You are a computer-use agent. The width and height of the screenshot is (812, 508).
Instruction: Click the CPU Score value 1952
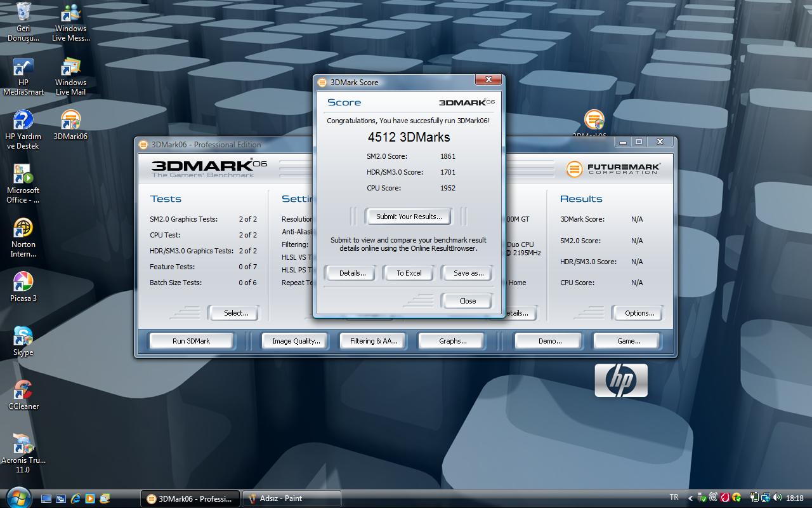tap(448, 188)
